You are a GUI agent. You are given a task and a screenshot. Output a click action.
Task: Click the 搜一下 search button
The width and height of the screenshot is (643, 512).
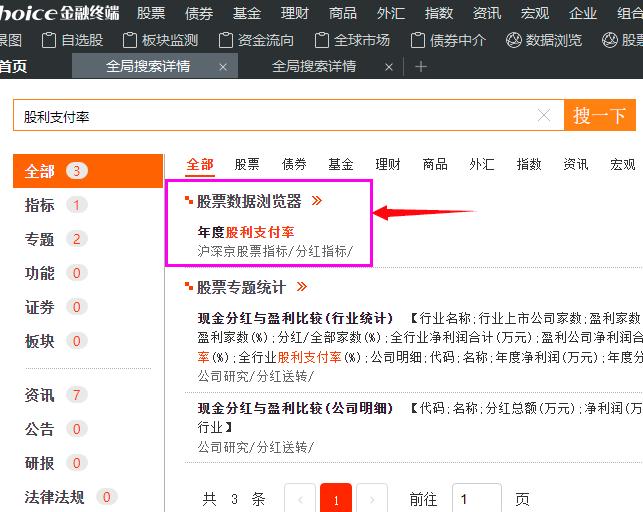600,115
